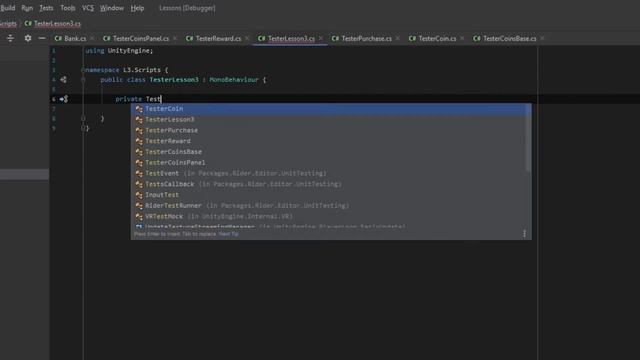Click the Next Tip link in completion popup
Screen dimensions: 640x360
pyautogui.click(x=229, y=234)
